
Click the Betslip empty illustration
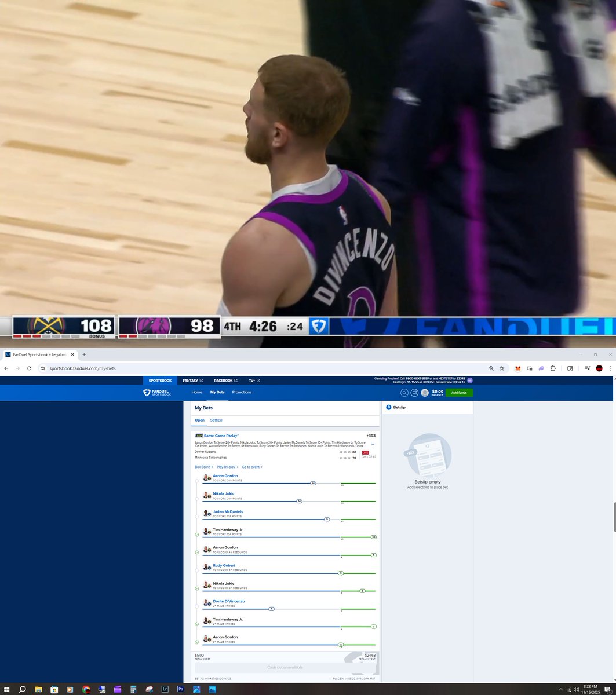pyautogui.click(x=428, y=455)
